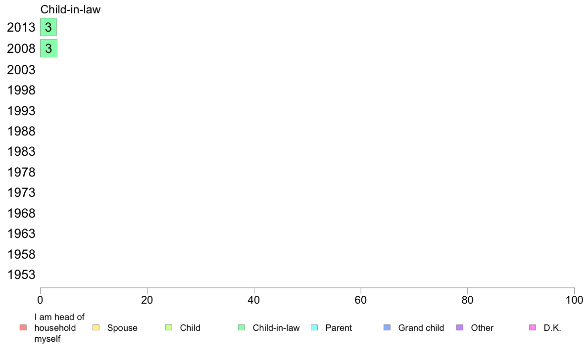588x364 pixels.
Task: Click the 2003 year label
Action: click(21, 70)
